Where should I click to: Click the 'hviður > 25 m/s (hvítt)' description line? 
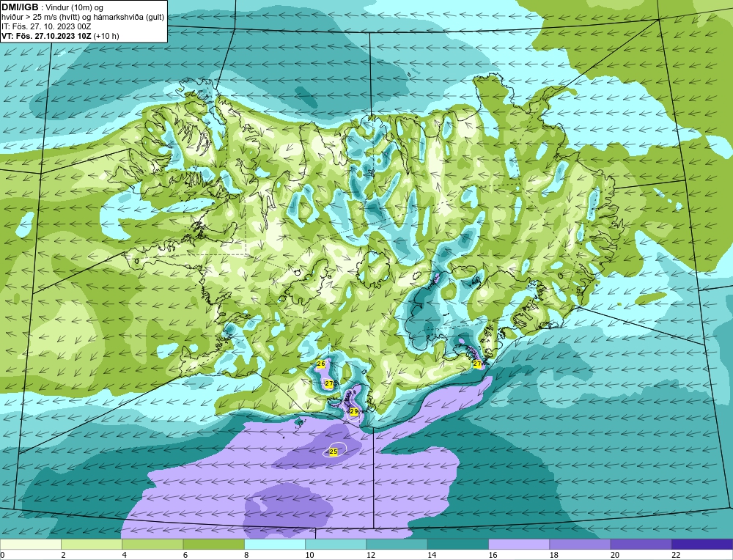point(83,18)
